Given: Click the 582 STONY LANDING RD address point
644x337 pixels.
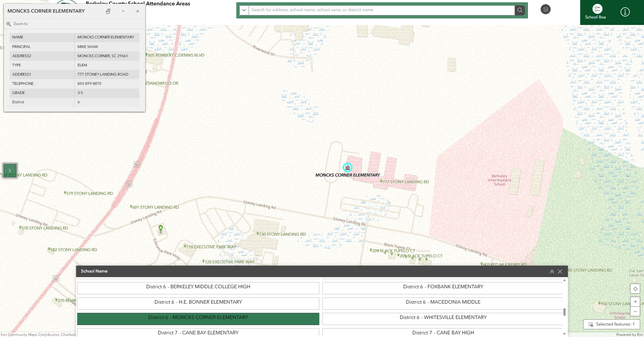Looking at the screenshot, I should click(49, 249).
